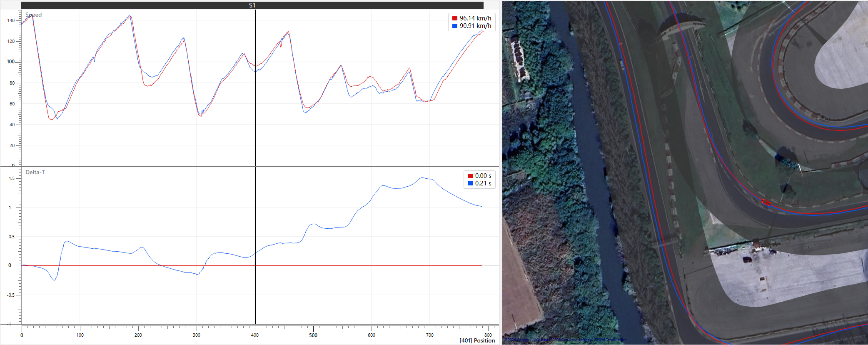Viewport: 868px width, 345px height.
Task: Click the red car marker on the track map
Action: point(767,203)
